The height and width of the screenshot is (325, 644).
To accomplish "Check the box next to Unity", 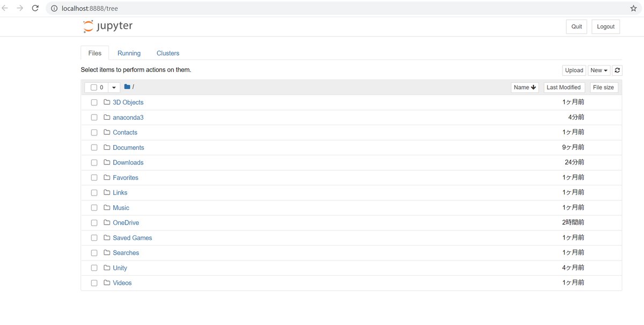I will point(94,268).
